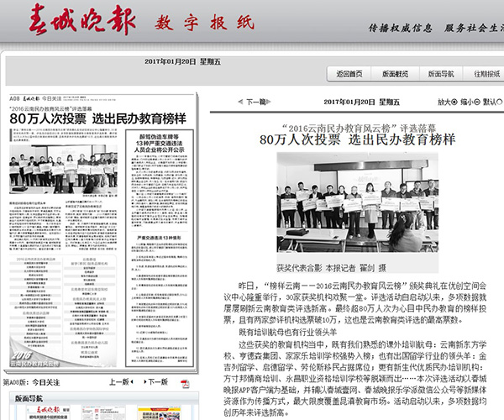This screenshot has height=420, width=504.
Task: Go to next page with 下一版
Action: (x=156, y=381)
